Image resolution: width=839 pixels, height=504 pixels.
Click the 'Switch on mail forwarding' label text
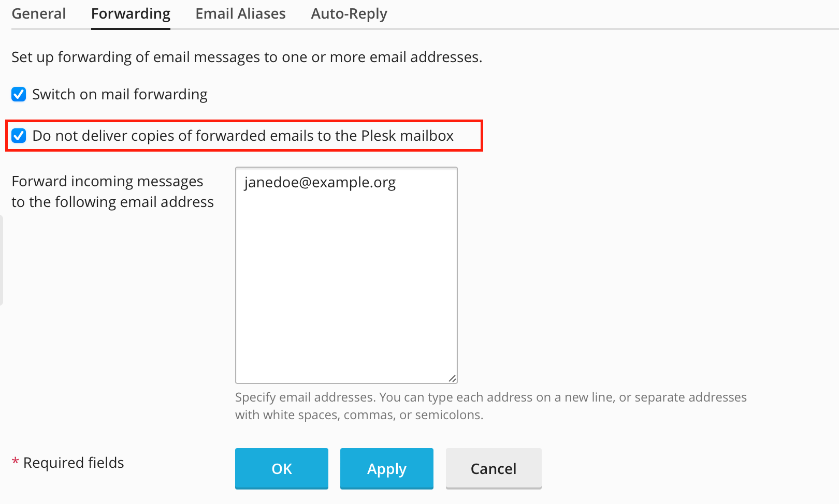(x=120, y=94)
